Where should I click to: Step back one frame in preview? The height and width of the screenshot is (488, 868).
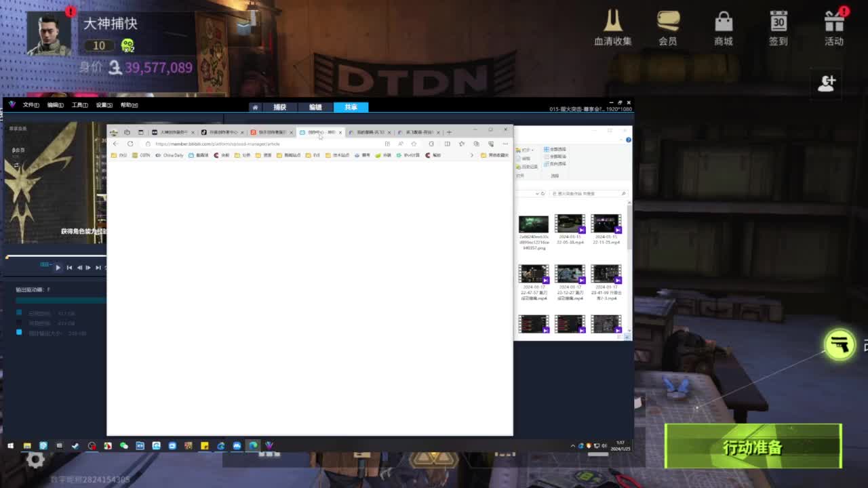tap(79, 268)
